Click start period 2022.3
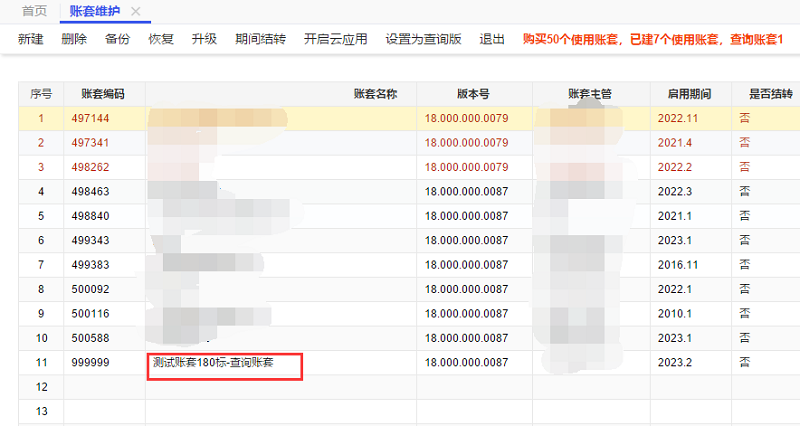The height and width of the screenshot is (426, 800). pos(674,192)
